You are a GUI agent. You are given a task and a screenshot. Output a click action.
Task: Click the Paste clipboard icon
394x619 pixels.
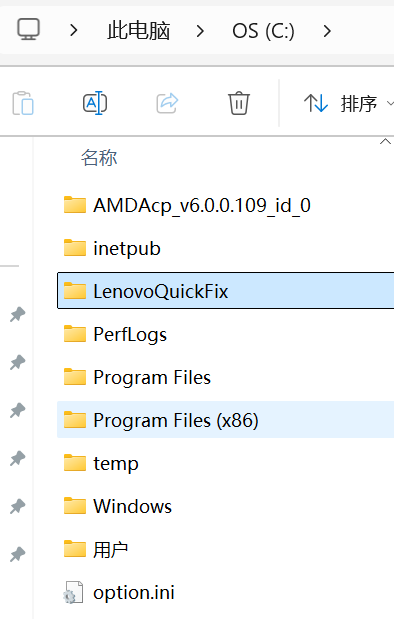pyautogui.click(x=23, y=103)
